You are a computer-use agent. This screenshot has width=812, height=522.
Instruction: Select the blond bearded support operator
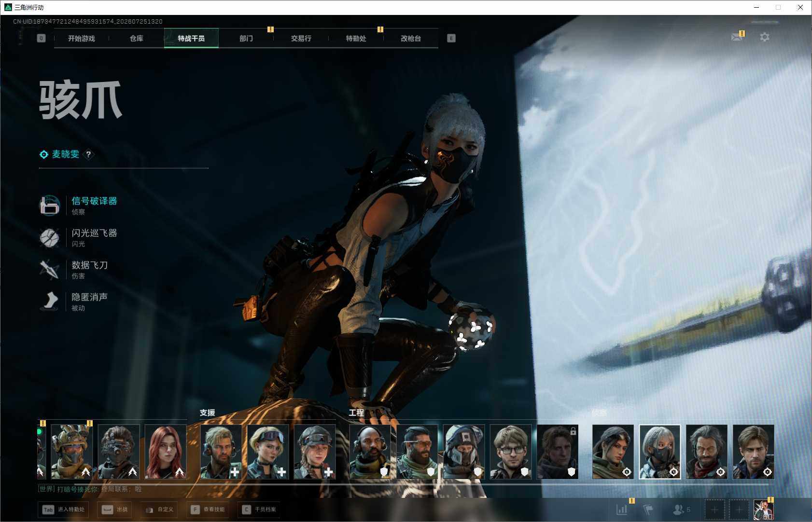(x=221, y=452)
